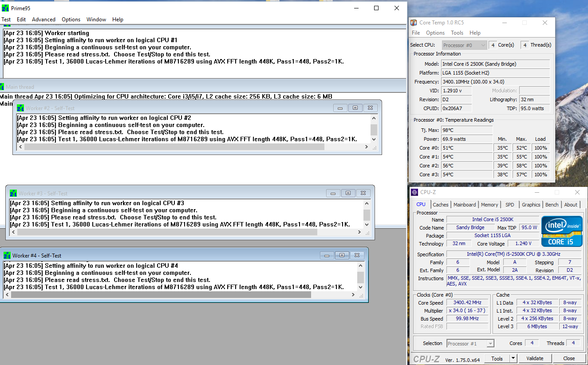Switch to the CPU tab in CPU-Z
Image resolution: width=588 pixels, height=365 pixels.
421,204
